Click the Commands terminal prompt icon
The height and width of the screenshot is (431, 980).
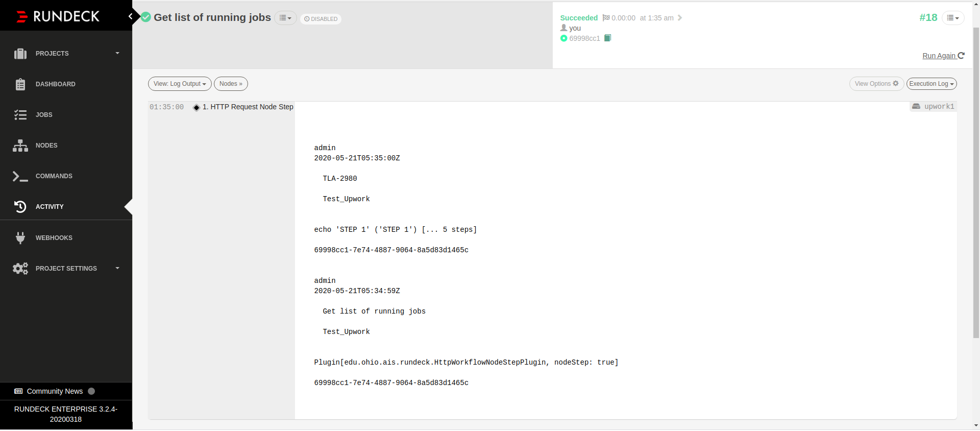point(20,176)
